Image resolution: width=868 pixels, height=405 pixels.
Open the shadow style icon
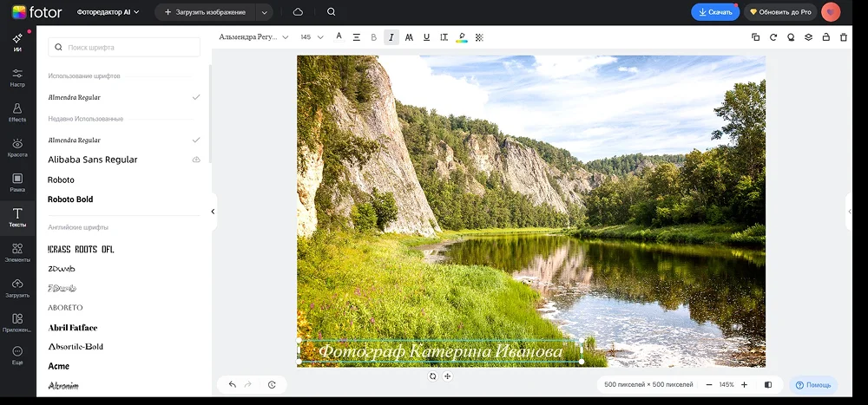791,37
